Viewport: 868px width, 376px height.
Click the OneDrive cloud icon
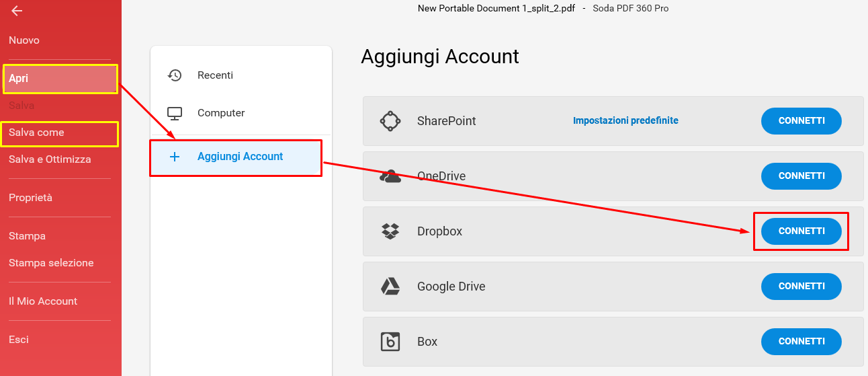pyautogui.click(x=390, y=176)
